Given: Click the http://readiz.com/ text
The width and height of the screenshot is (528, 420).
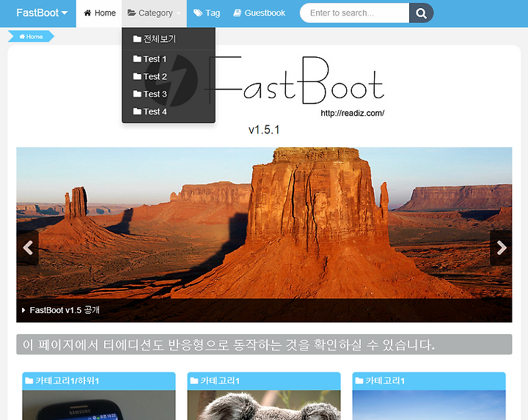Looking at the screenshot, I should click(352, 113).
